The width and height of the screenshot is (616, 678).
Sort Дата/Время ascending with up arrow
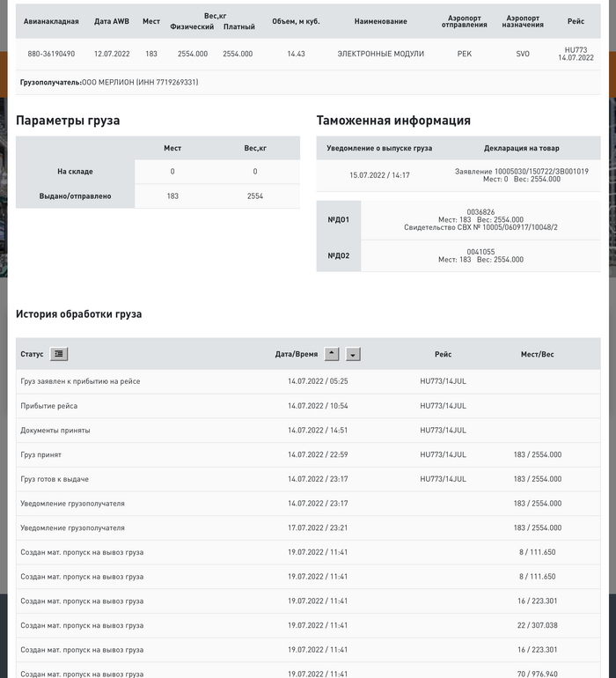pos(332,354)
